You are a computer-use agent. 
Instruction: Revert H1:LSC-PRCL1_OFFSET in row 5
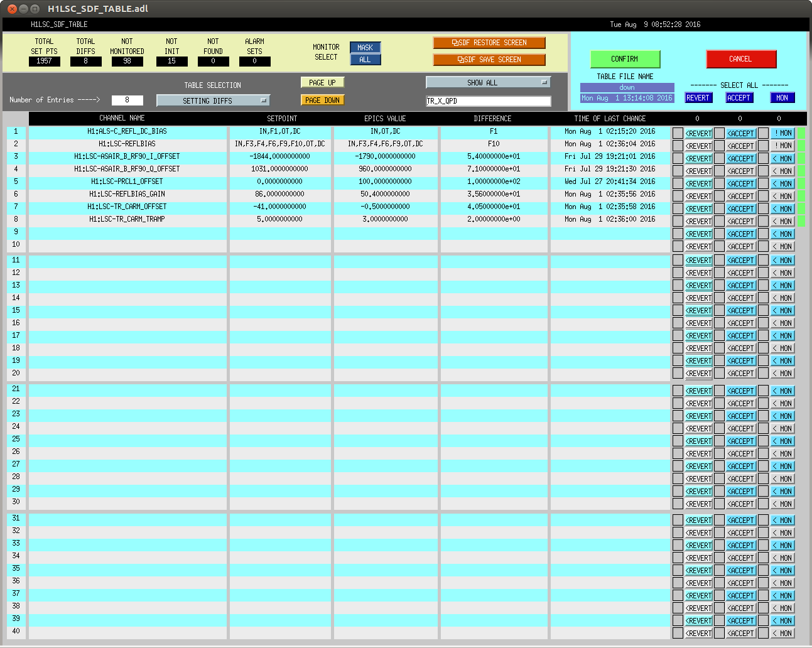698,184
